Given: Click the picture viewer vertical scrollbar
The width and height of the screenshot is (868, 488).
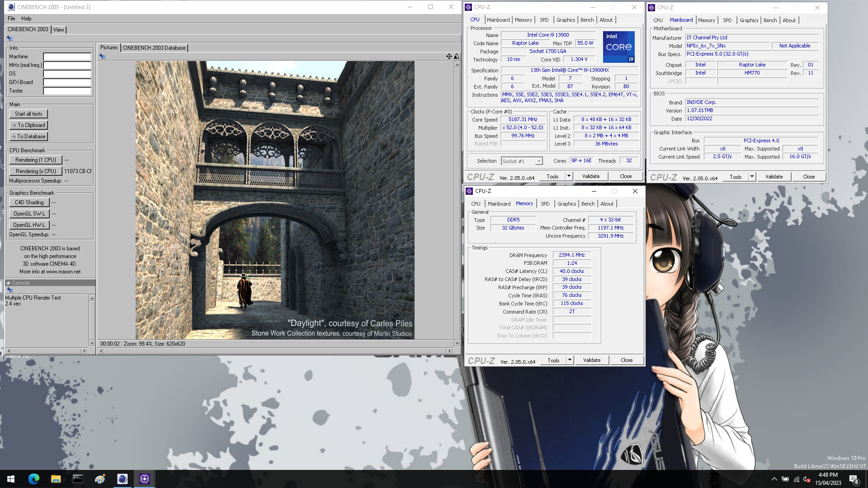Looking at the screenshot, I should (457, 204).
